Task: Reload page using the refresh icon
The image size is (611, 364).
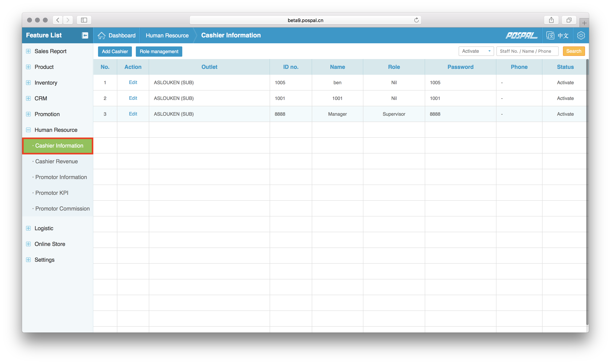Action: [x=416, y=20]
